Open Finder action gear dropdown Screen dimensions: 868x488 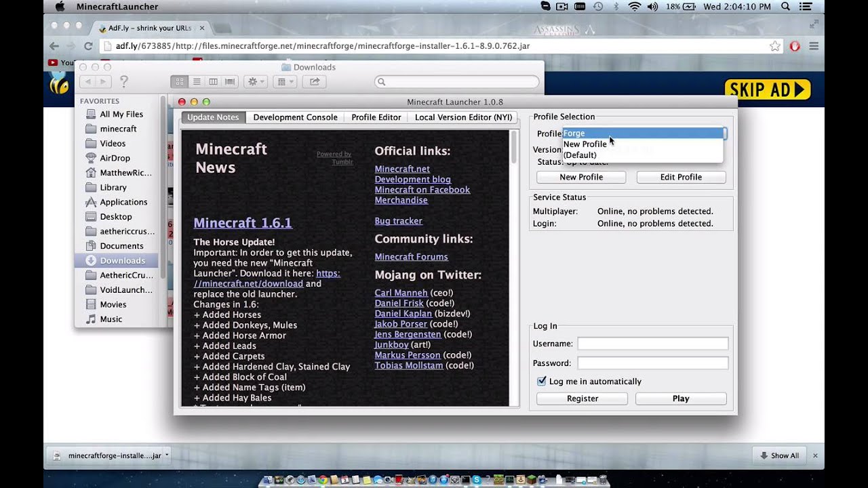(x=256, y=81)
